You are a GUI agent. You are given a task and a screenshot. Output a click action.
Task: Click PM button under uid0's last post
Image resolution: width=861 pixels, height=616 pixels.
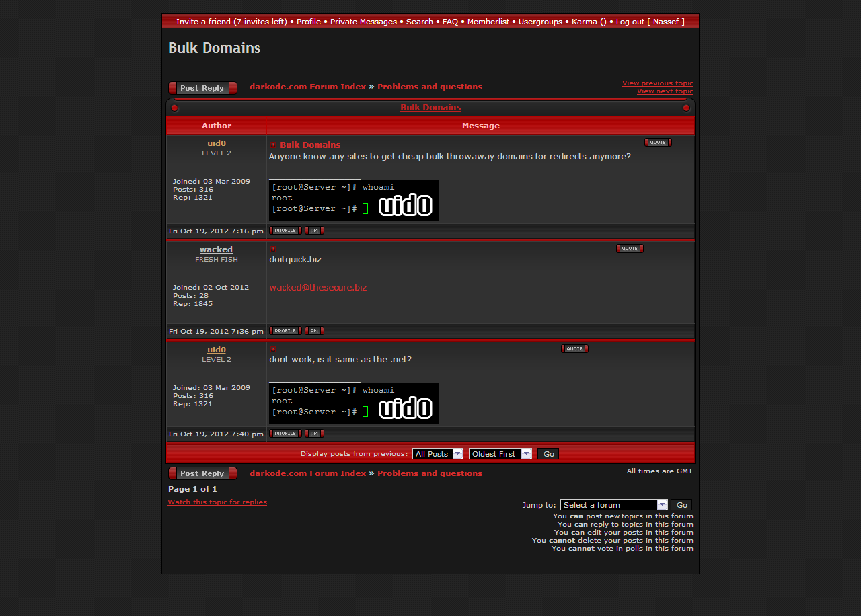pos(314,434)
